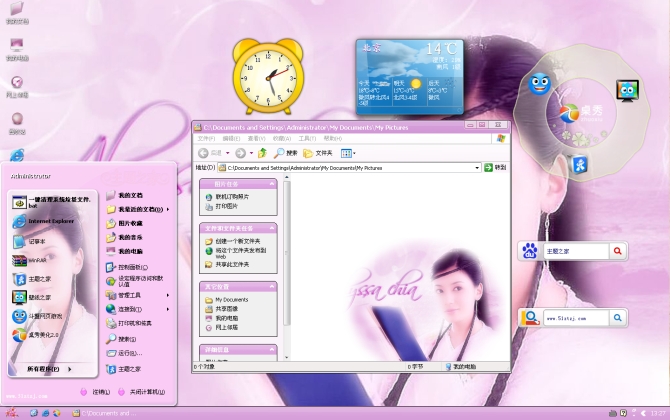Open Forward history dropdown arrow
The height and width of the screenshot is (420, 670).
tap(251, 153)
